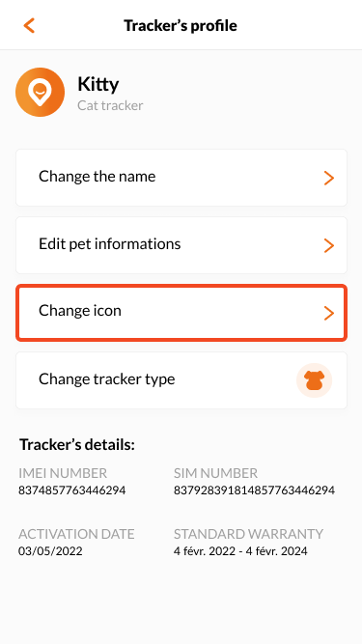Tap the standard warranty date range
The height and width of the screenshot is (644, 362).
[240, 550]
